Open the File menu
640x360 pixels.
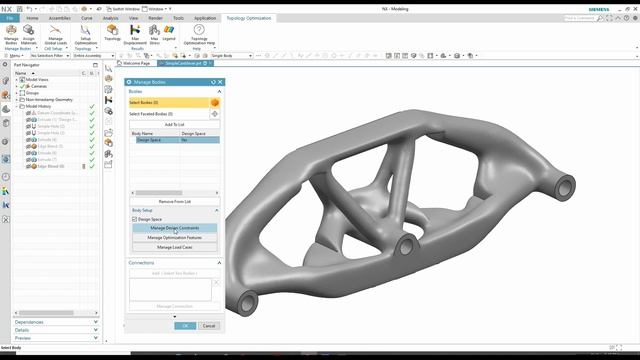10,18
